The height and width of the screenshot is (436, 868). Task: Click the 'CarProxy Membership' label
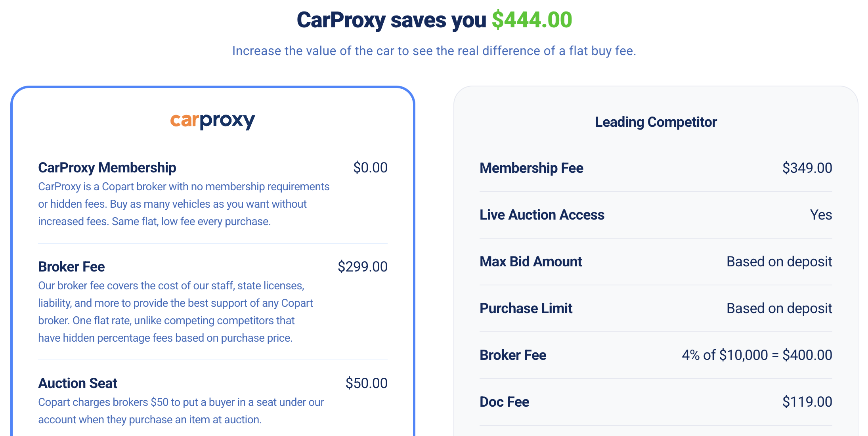click(x=107, y=168)
